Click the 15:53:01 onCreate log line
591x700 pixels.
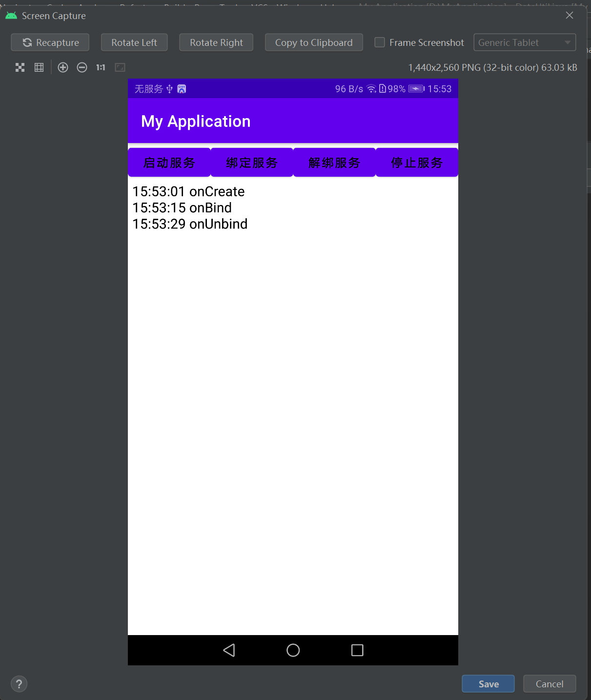pyautogui.click(x=189, y=191)
